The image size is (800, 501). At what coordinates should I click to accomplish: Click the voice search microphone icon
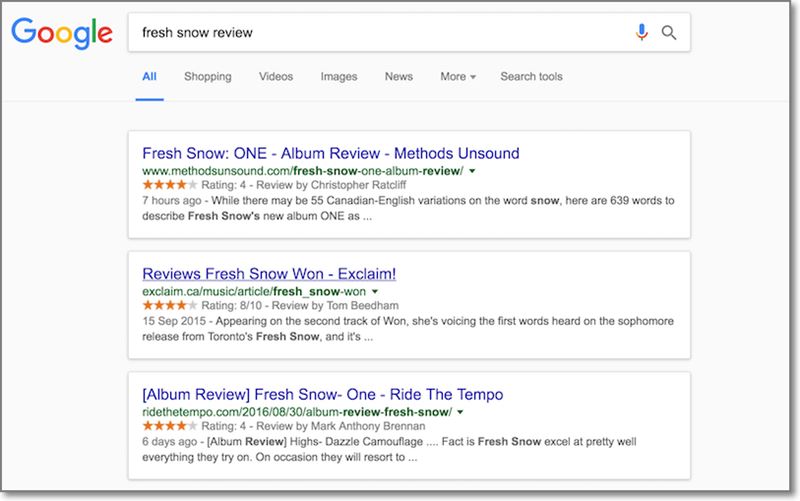click(x=641, y=32)
